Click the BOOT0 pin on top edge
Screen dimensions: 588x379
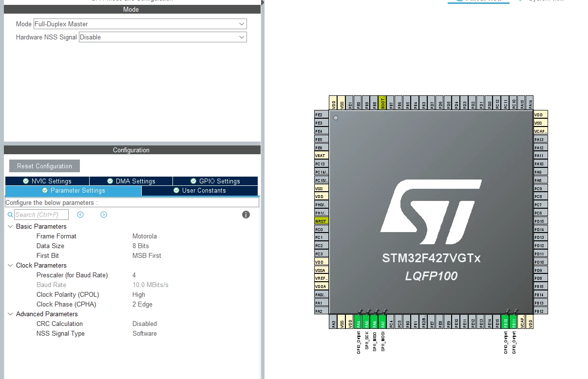click(382, 102)
